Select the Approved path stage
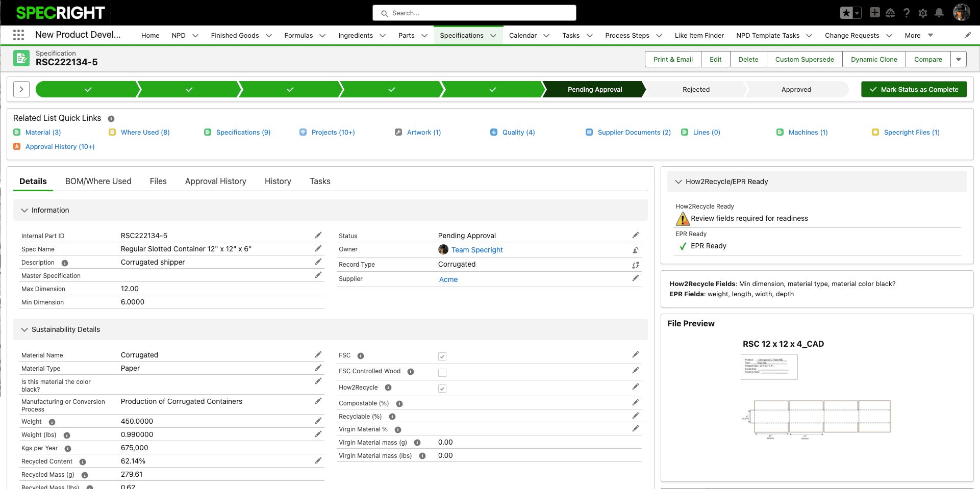 pyautogui.click(x=796, y=89)
